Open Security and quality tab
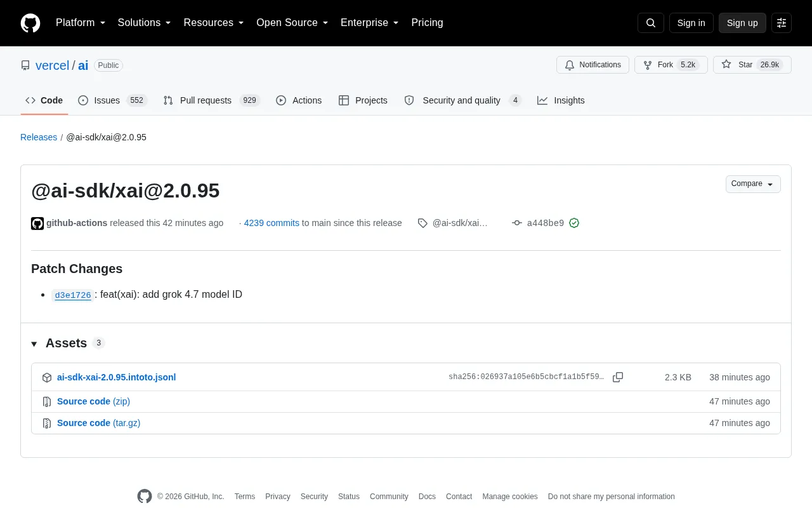This screenshot has width=812, height=508. click(x=462, y=100)
